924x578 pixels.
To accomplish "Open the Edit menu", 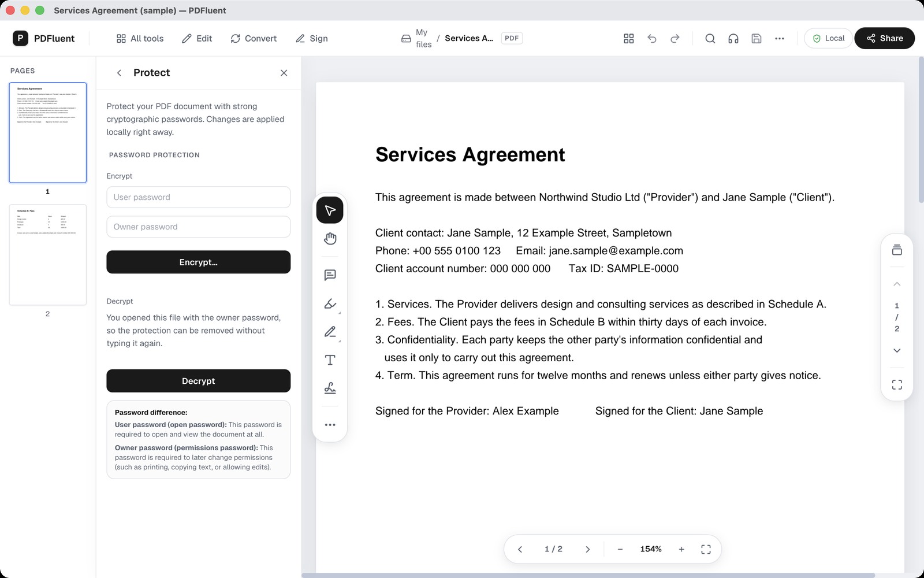I will pyautogui.click(x=197, y=38).
